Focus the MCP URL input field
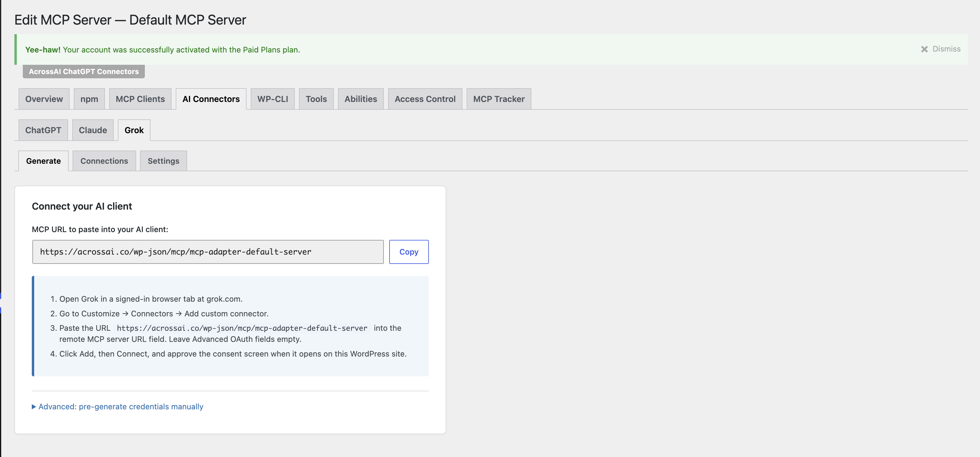980x457 pixels. [x=208, y=252]
